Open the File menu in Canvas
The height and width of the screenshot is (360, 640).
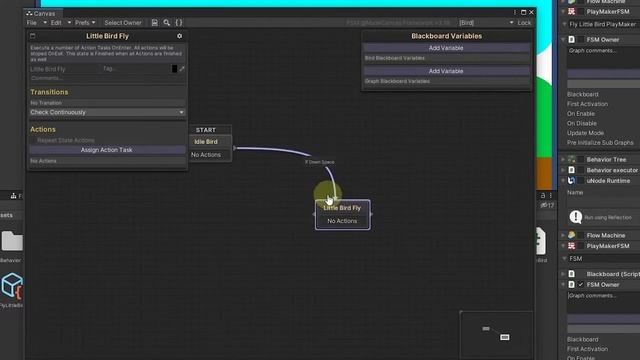[36, 23]
